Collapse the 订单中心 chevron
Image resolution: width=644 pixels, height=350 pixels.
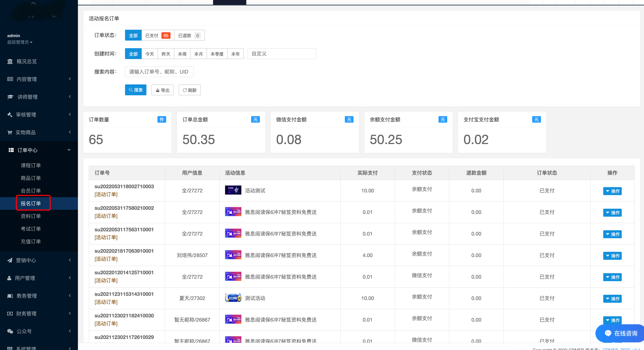click(69, 150)
